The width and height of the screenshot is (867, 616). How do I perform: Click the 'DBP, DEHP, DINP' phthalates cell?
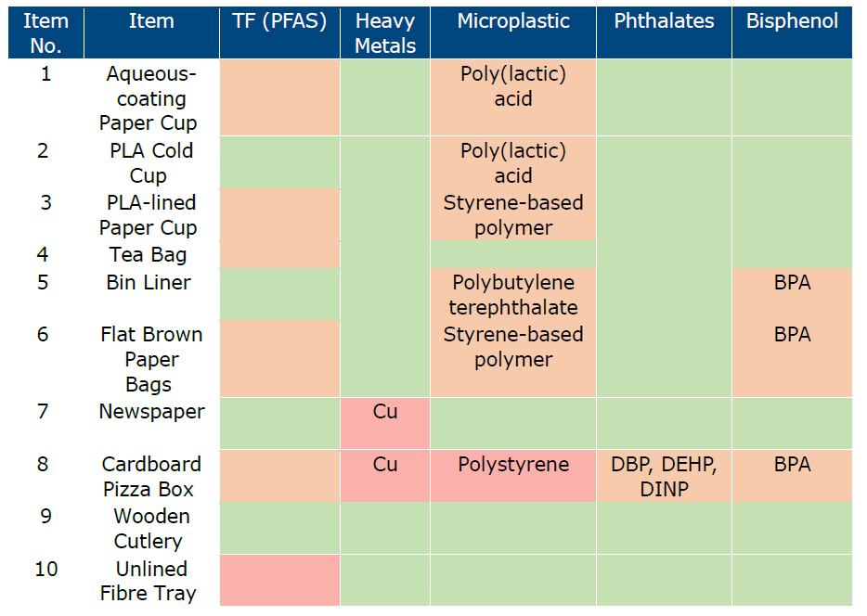(664, 476)
